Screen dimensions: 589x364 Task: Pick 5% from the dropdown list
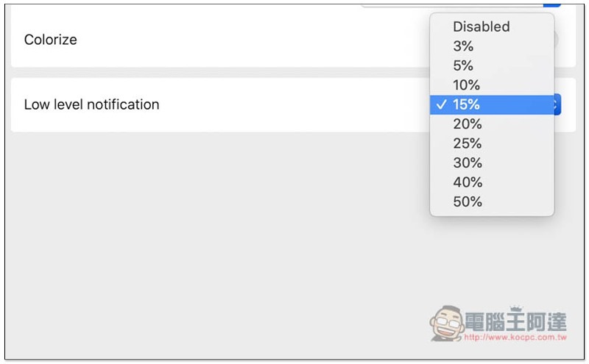pyautogui.click(x=464, y=65)
